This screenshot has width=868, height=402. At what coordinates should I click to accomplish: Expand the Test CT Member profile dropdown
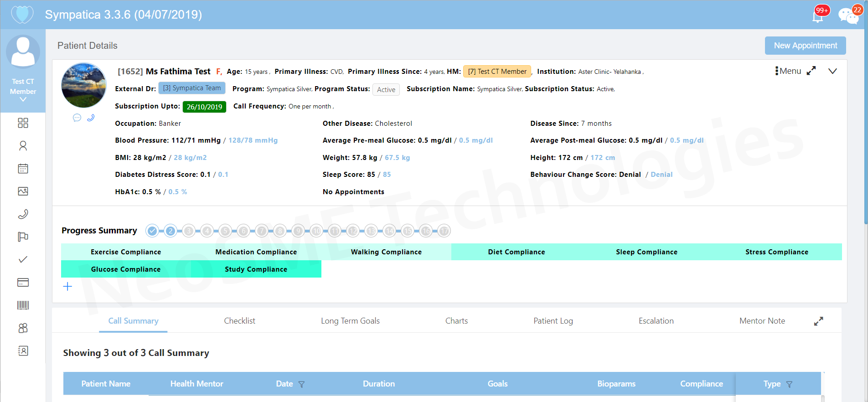point(23,99)
